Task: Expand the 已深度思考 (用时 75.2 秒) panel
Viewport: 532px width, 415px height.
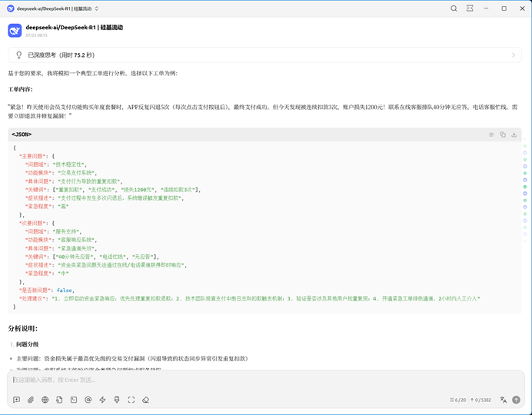Action: click(x=264, y=55)
